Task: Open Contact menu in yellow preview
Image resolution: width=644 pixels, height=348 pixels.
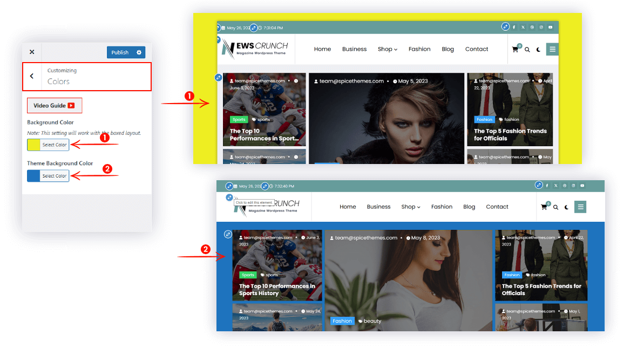Action: [477, 49]
